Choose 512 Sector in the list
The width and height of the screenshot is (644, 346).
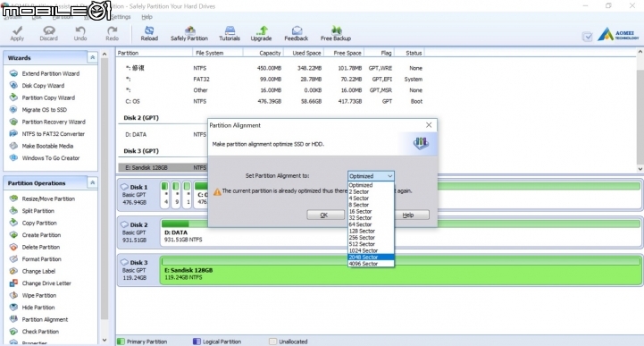(x=371, y=244)
